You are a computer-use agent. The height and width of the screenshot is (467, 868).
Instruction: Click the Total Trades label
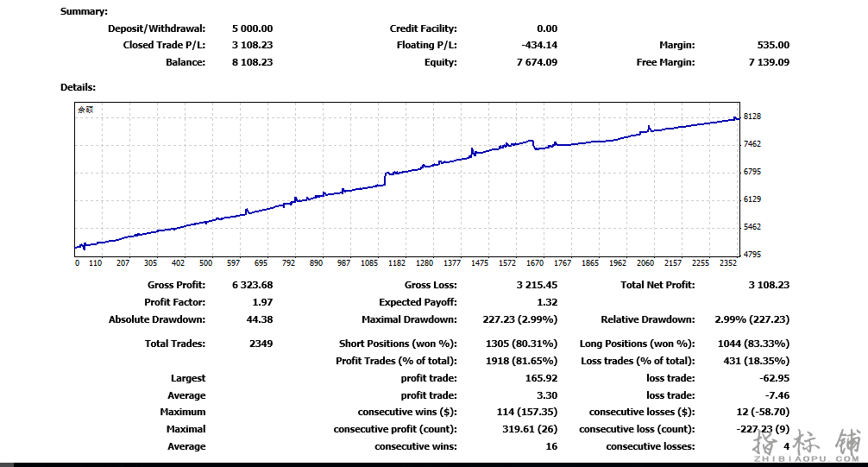click(x=175, y=344)
